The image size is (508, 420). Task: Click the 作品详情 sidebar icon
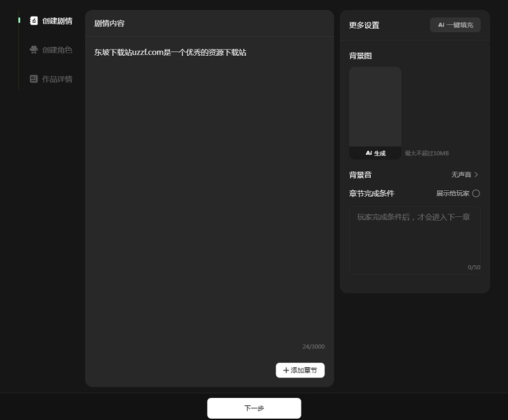33,79
